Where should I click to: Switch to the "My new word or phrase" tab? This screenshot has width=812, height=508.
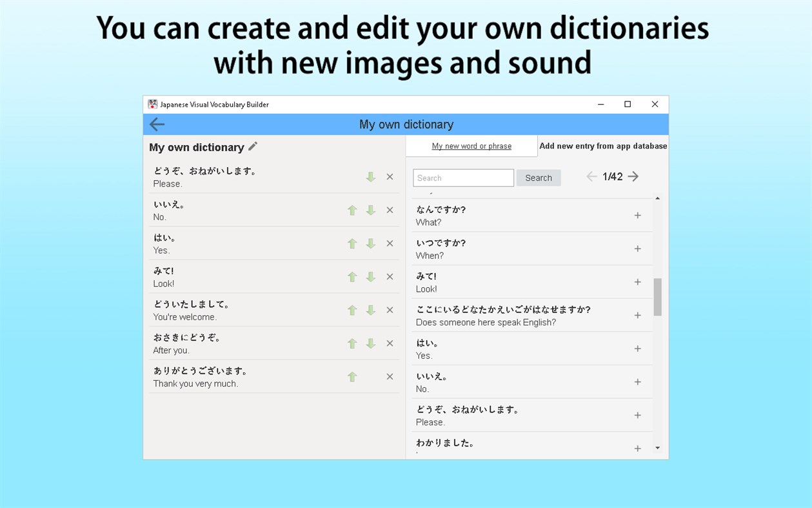pyautogui.click(x=471, y=145)
